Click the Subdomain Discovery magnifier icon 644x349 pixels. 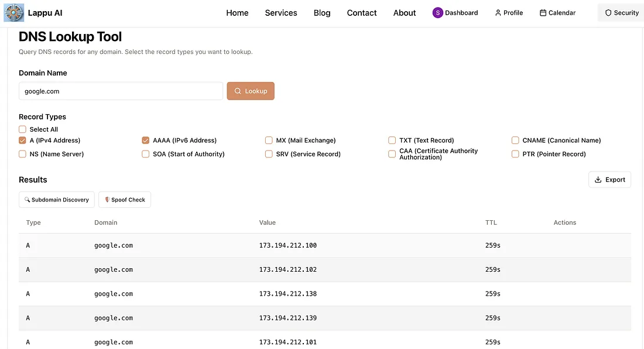pos(27,200)
